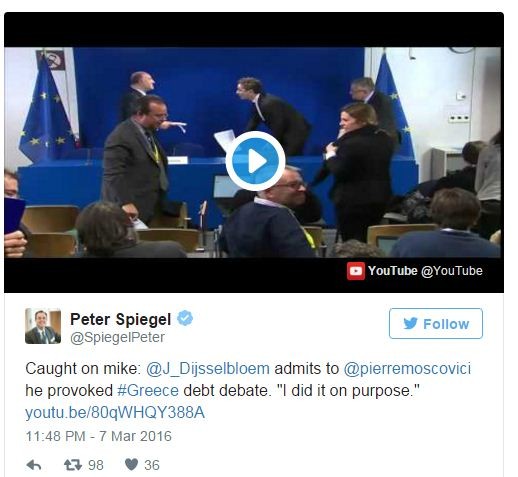Click the reply arrow icon
This screenshot has height=477, width=518.
click(34, 465)
